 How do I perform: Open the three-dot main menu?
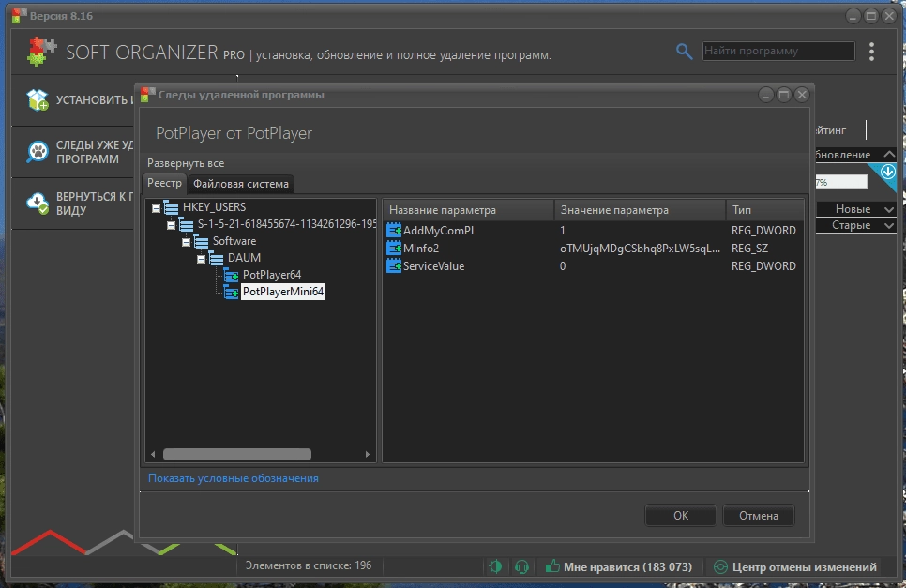pos(871,52)
